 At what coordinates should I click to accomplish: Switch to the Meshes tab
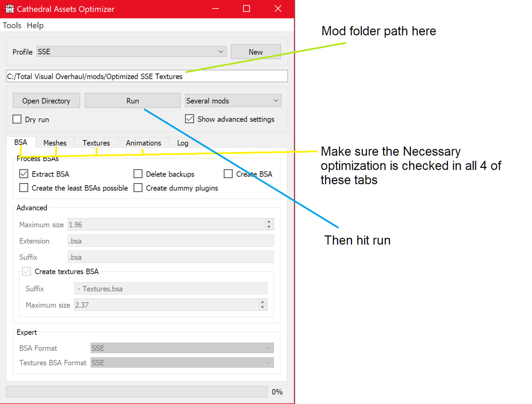(x=55, y=143)
